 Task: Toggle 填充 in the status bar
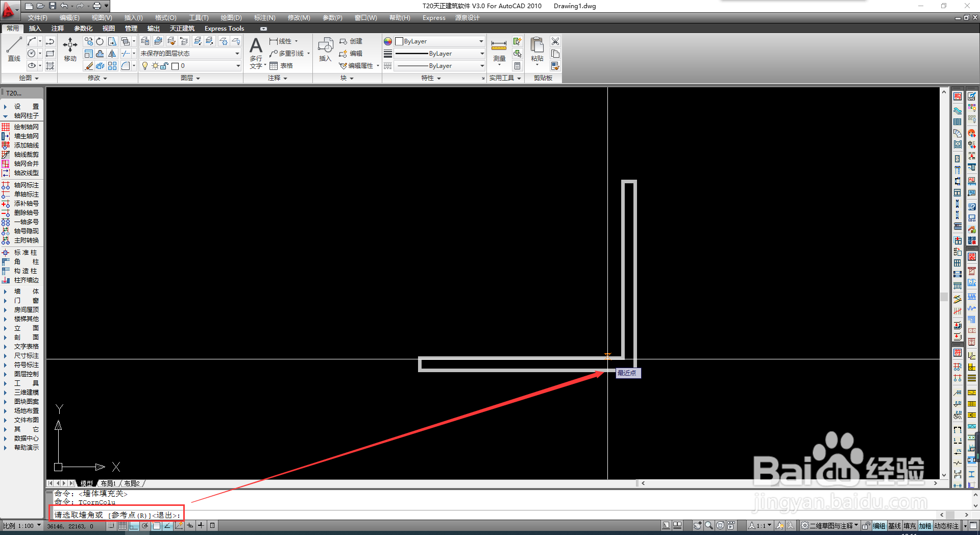(x=910, y=525)
